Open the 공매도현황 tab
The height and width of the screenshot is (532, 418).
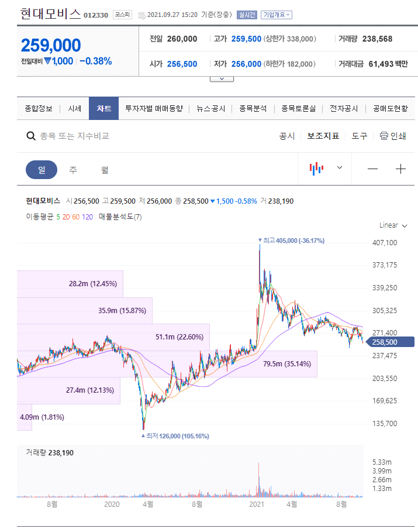pos(391,109)
